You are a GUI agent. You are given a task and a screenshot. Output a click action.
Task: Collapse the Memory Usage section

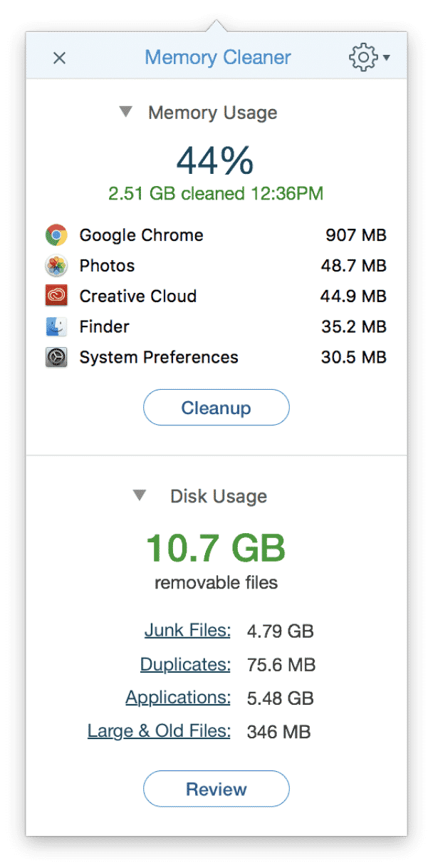click(125, 112)
